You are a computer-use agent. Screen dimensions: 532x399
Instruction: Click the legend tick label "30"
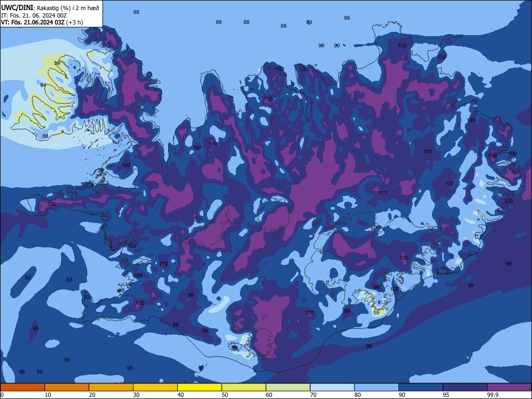(136, 395)
